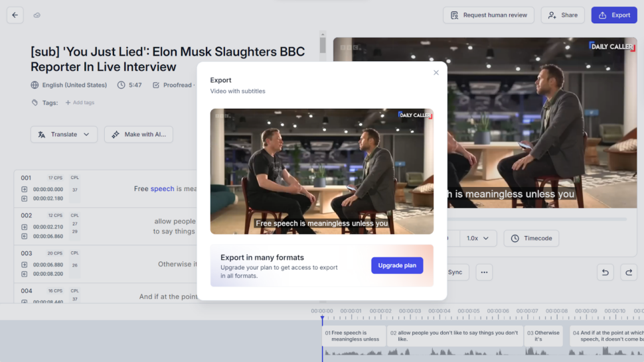Click the 00:00:08 mark on timeline ruler
644x362 pixels.
[556, 311]
